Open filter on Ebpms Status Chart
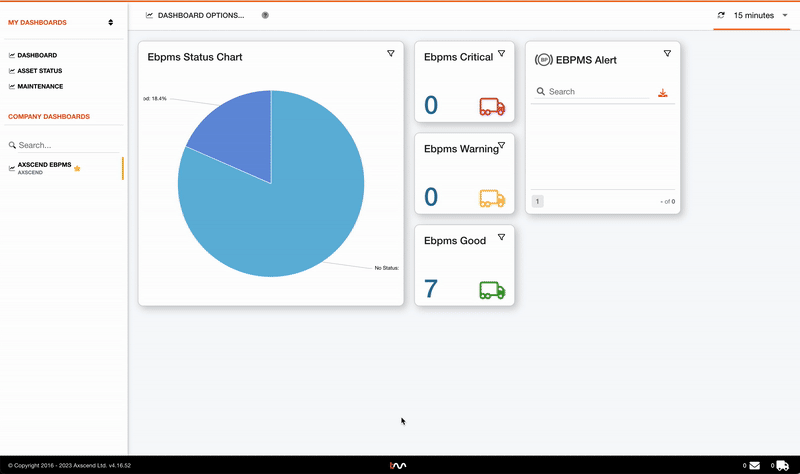This screenshot has height=474, width=800. (x=391, y=53)
